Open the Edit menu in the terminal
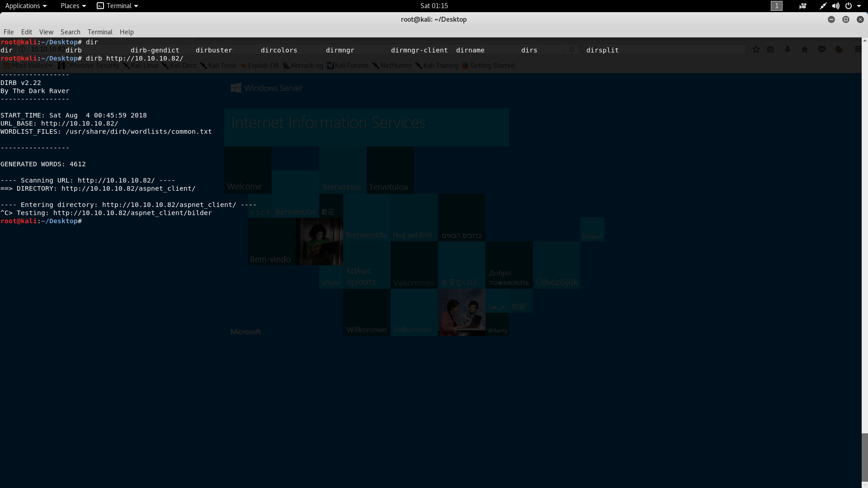Image resolution: width=868 pixels, height=488 pixels. click(27, 32)
